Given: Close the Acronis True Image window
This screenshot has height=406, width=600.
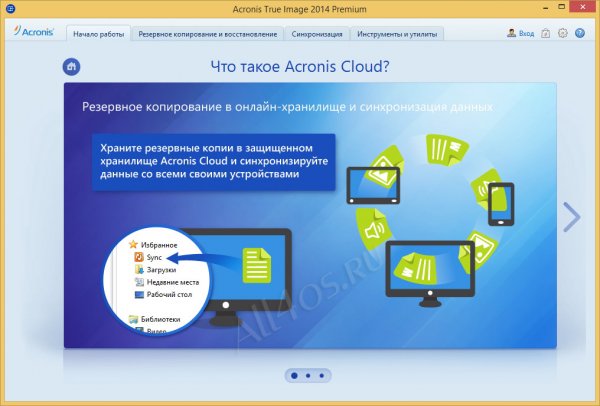Looking at the screenshot, I should click(x=583, y=7).
